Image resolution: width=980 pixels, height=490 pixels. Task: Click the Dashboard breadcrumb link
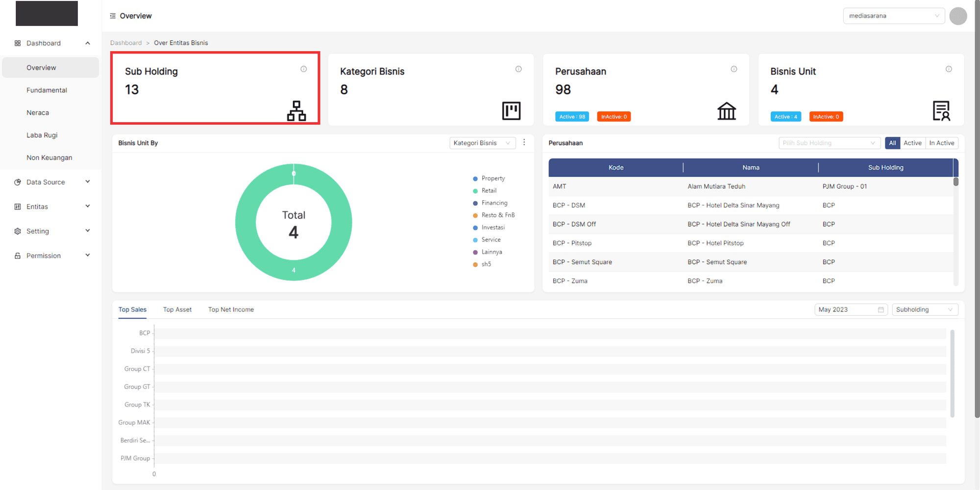pos(126,43)
